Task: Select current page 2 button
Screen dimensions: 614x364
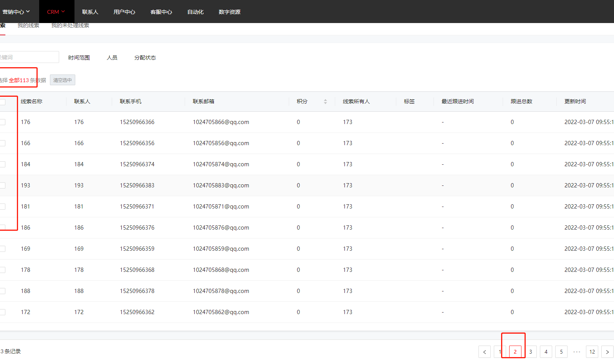Action: [x=515, y=352]
